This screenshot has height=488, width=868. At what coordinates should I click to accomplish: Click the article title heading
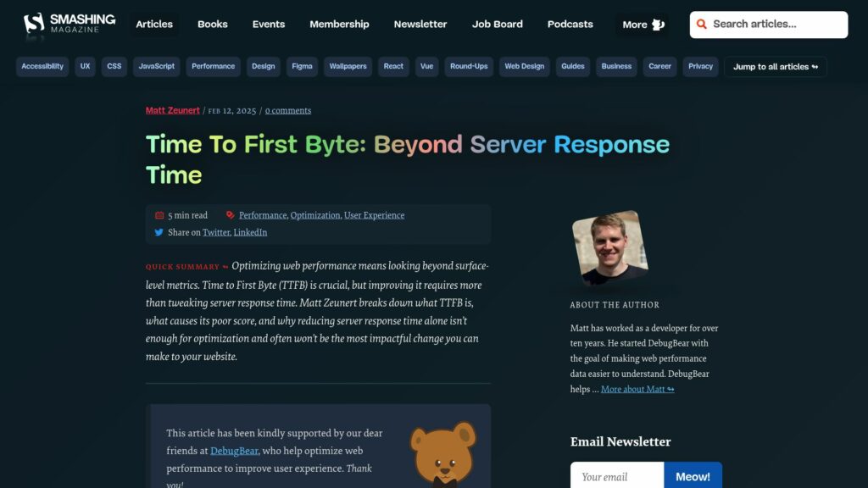point(408,159)
